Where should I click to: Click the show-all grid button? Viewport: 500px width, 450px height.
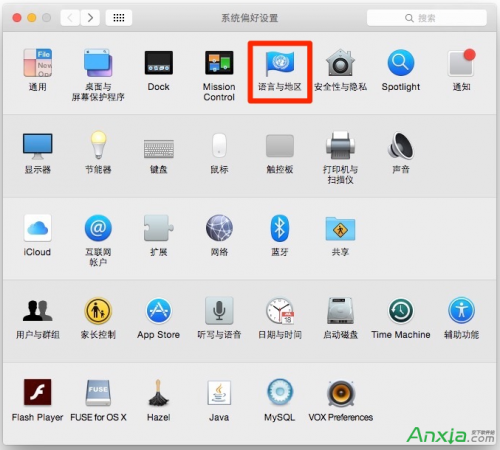pos(119,18)
